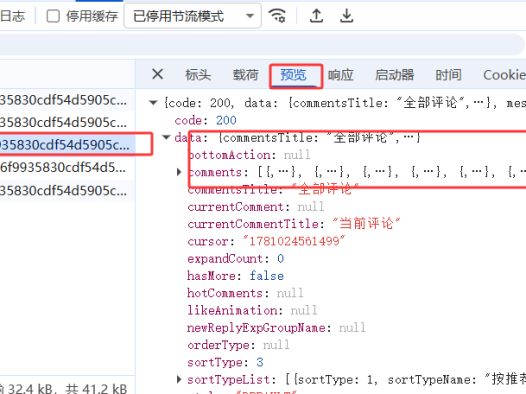This screenshot has height=394, width=526.
Task: Click the import HAR upload icon
Action: (x=316, y=16)
